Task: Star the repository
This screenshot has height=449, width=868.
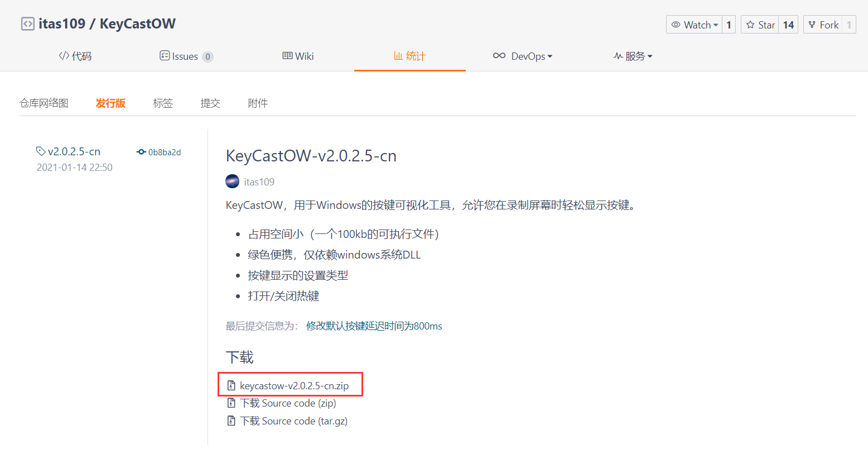Action: pos(760,25)
